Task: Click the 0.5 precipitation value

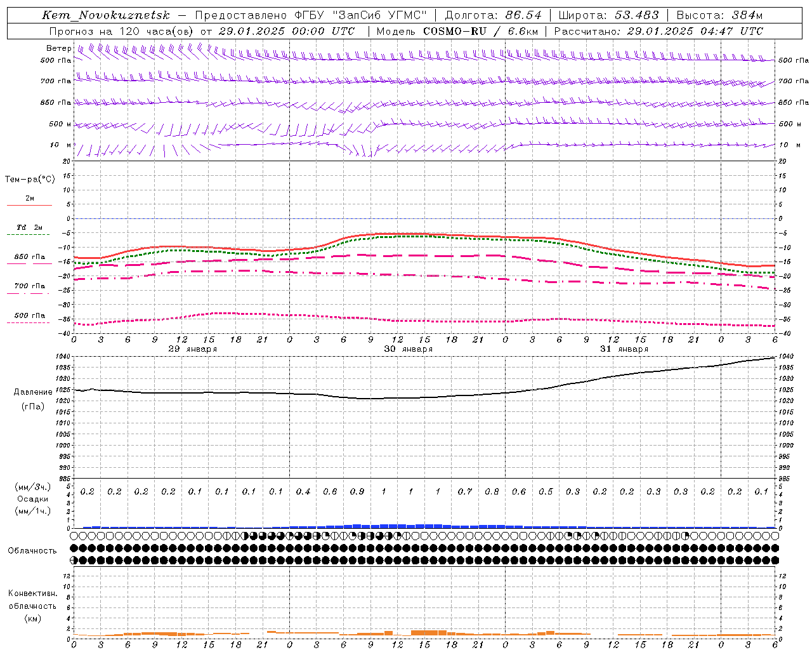Action: point(546,491)
